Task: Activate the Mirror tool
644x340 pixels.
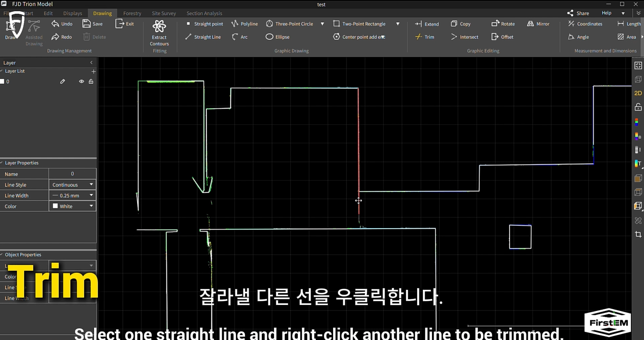Action: pyautogui.click(x=538, y=24)
